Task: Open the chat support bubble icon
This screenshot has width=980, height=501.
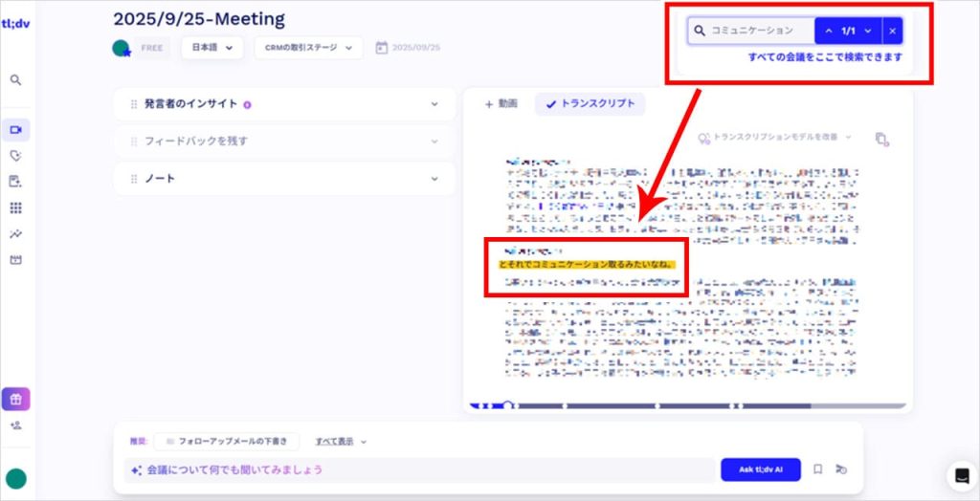Action: tap(960, 475)
